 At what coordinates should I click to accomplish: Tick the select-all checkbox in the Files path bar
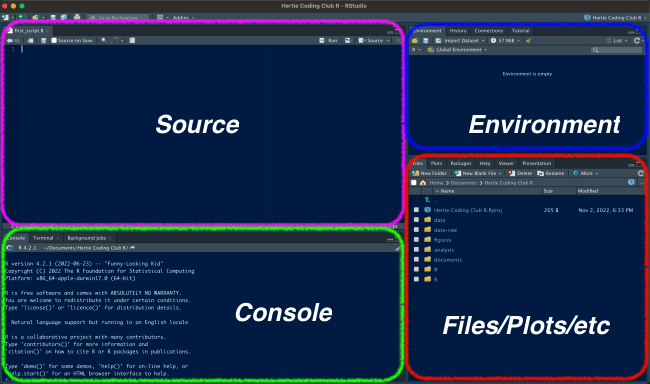tap(414, 183)
